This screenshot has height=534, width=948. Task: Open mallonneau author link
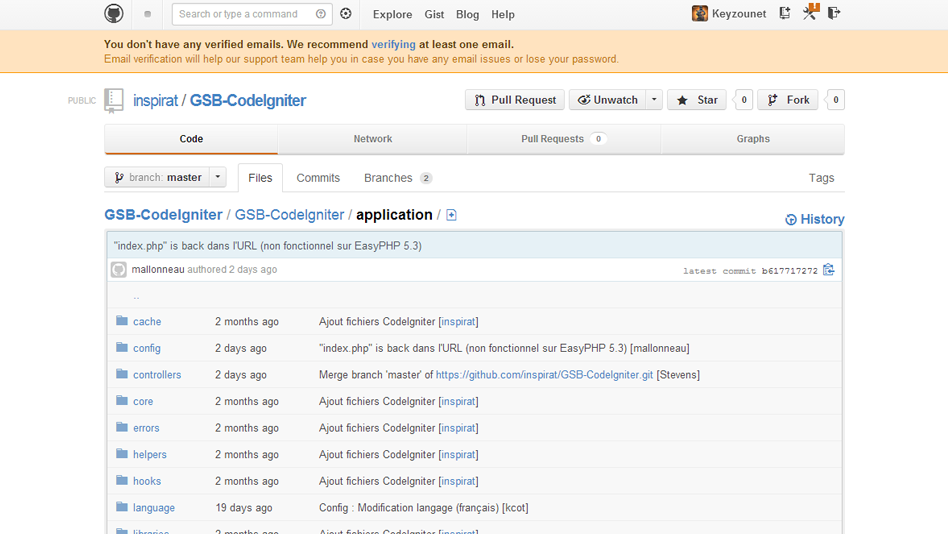point(158,269)
